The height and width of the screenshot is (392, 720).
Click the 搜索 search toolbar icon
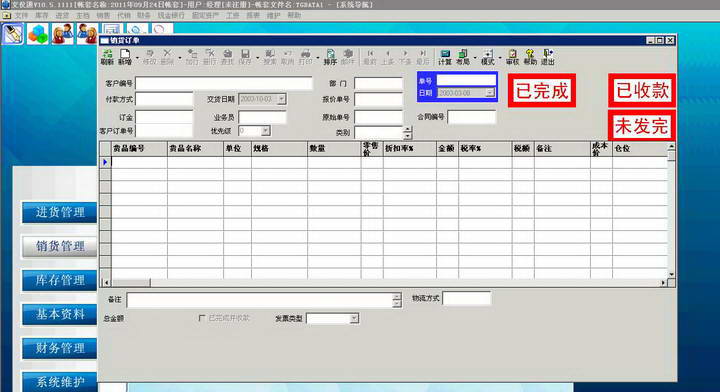click(270, 57)
